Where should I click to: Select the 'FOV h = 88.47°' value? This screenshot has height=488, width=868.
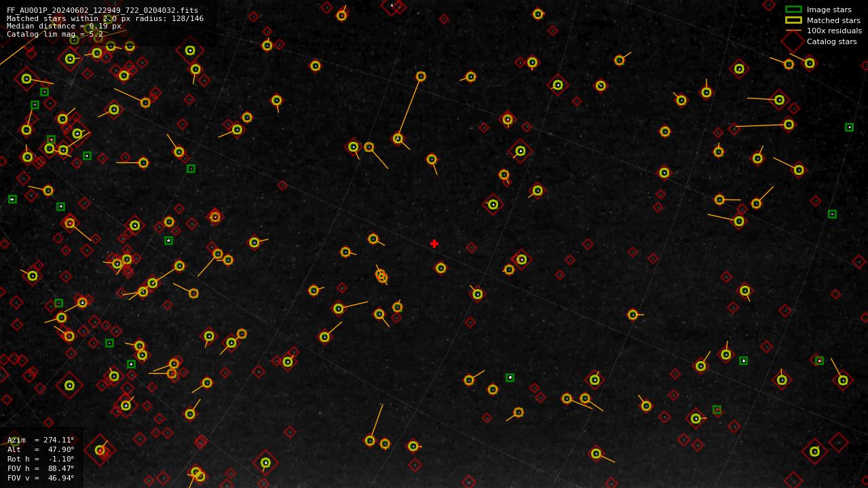41,468
